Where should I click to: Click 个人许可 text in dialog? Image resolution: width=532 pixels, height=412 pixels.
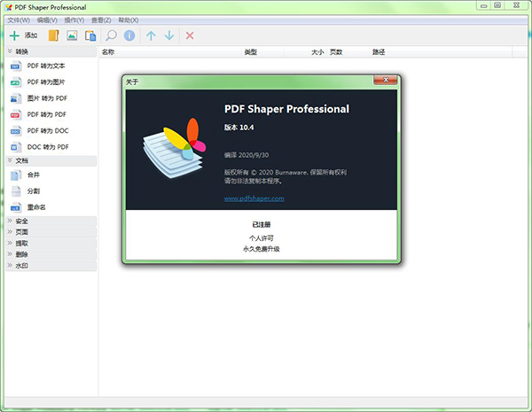262,238
